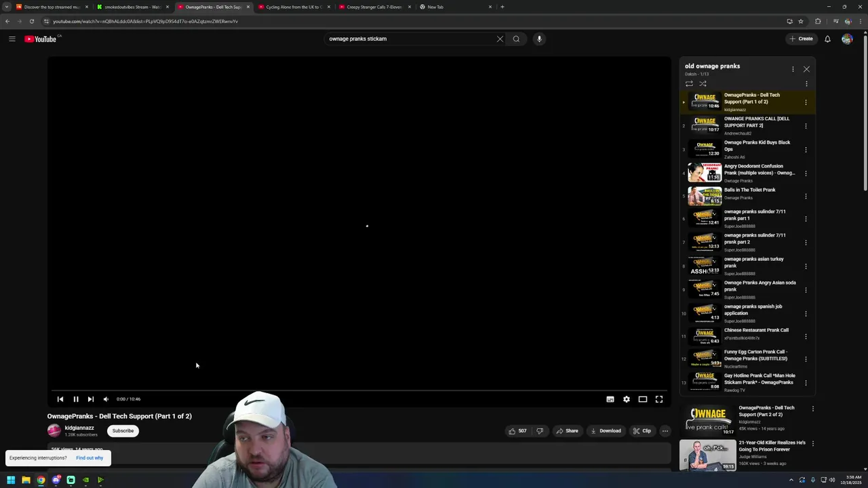The height and width of the screenshot is (488, 868).
Task: Open kidgiannazz channel name link
Action: tap(79, 428)
